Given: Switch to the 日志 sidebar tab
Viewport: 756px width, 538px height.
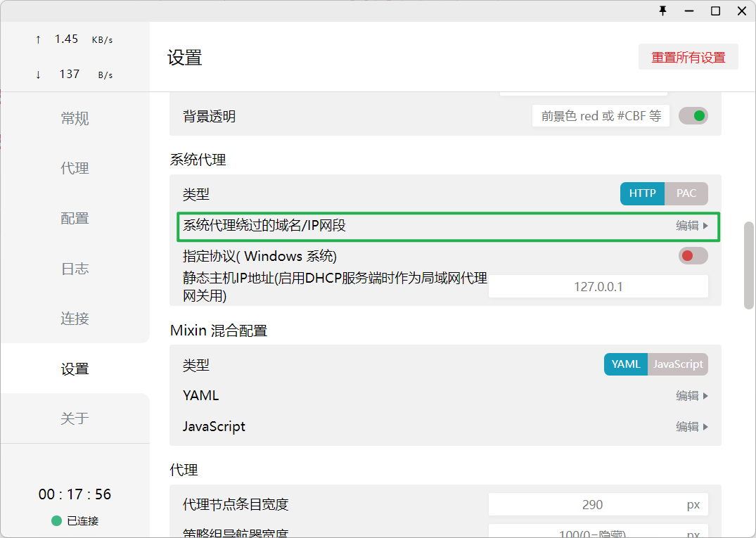Looking at the screenshot, I should (75, 269).
